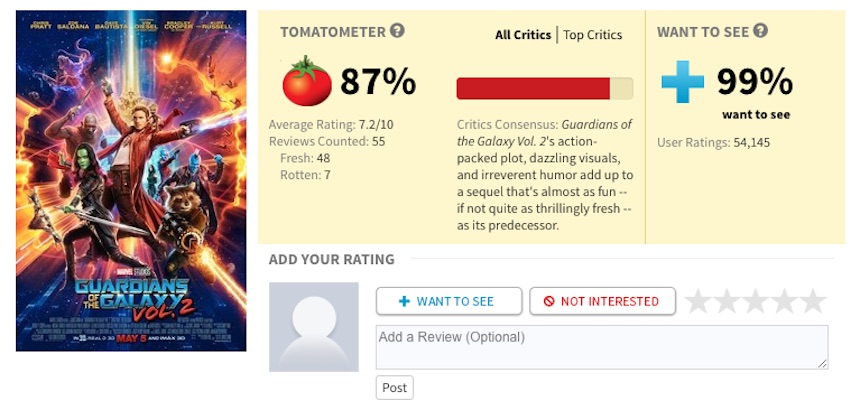
Task: Toggle the Want to See button
Action: tap(449, 301)
